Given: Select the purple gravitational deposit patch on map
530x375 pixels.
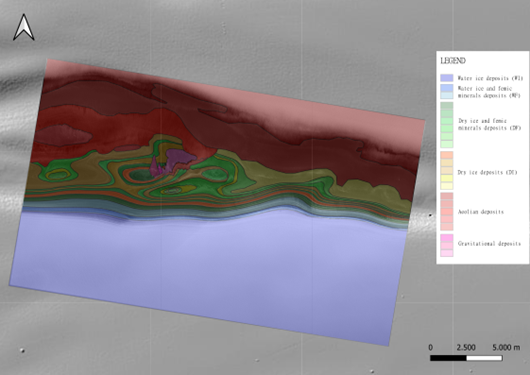Looking at the screenshot, I should (179, 158).
